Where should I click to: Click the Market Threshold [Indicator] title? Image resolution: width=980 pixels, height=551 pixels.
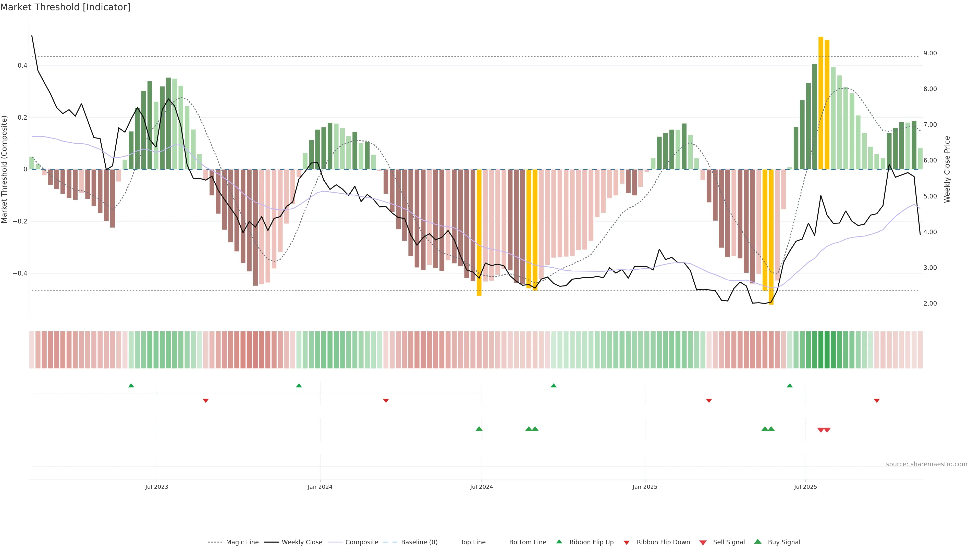pos(65,7)
